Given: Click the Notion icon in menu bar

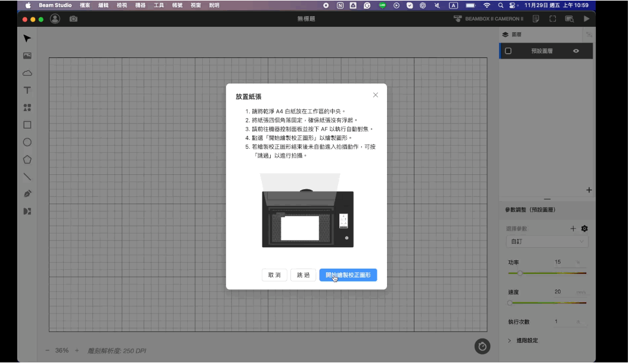Looking at the screenshot, I should (x=340, y=5).
